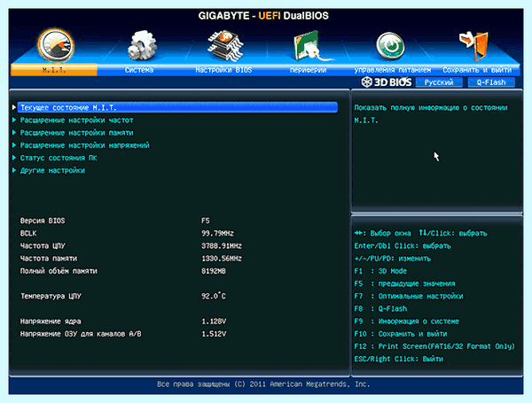Click the ESC/Right Click: Выйти hint
The height and width of the screenshot is (403, 532).
[x=399, y=359]
